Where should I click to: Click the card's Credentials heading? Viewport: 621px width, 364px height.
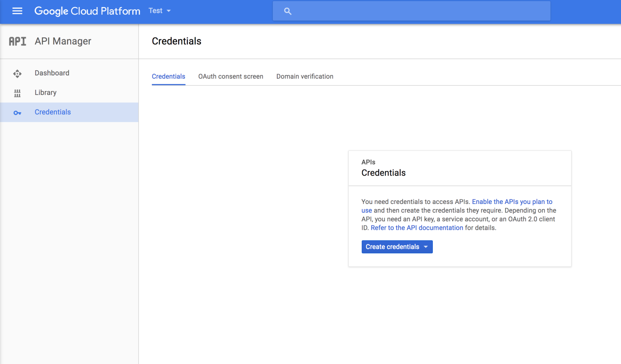pyautogui.click(x=384, y=173)
